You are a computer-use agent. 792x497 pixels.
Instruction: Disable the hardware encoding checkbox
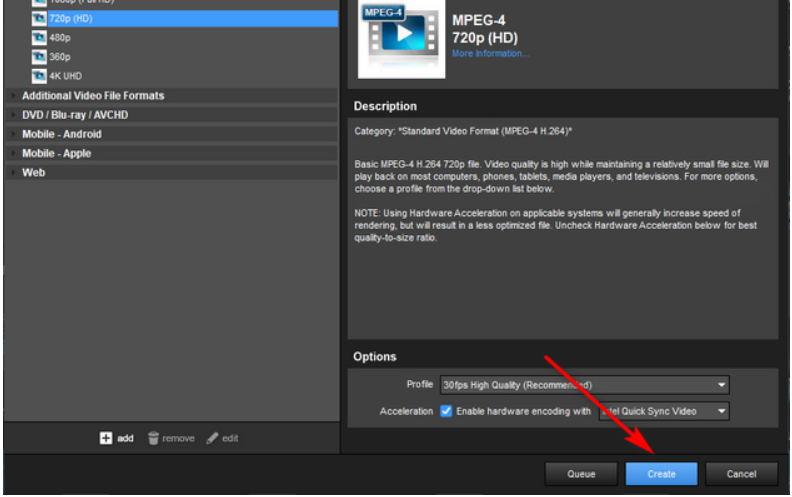tap(446, 411)
